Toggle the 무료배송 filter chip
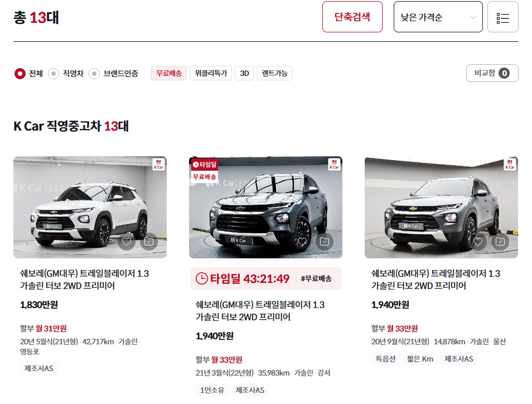 coord(168,73)
